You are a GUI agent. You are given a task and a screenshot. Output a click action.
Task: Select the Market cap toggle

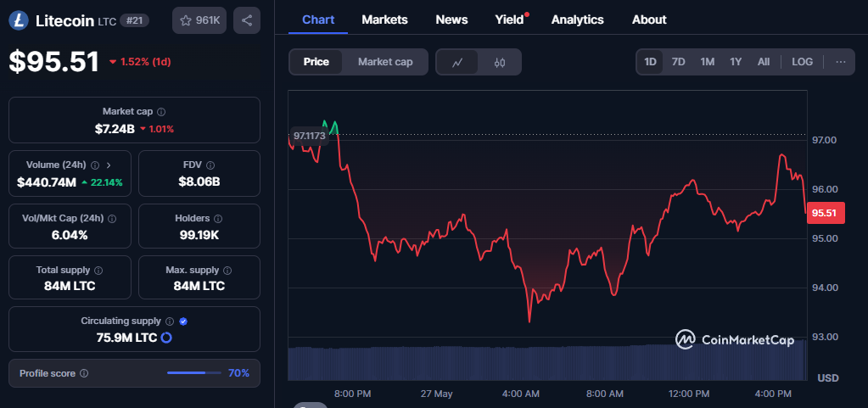click(x=385, y=62)
